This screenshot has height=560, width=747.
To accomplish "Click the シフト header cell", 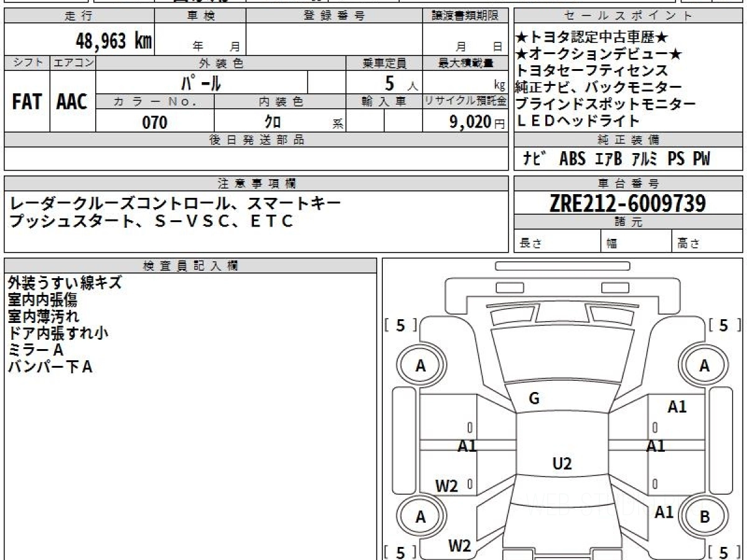I will click(x=27, y=63).
